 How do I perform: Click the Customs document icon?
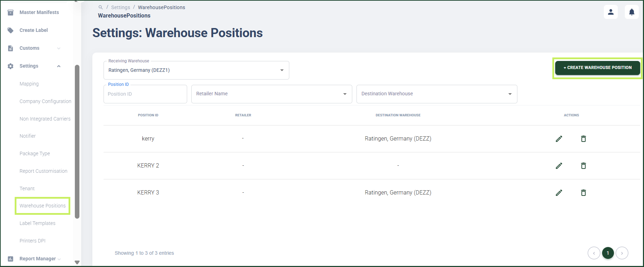[10, 48]
